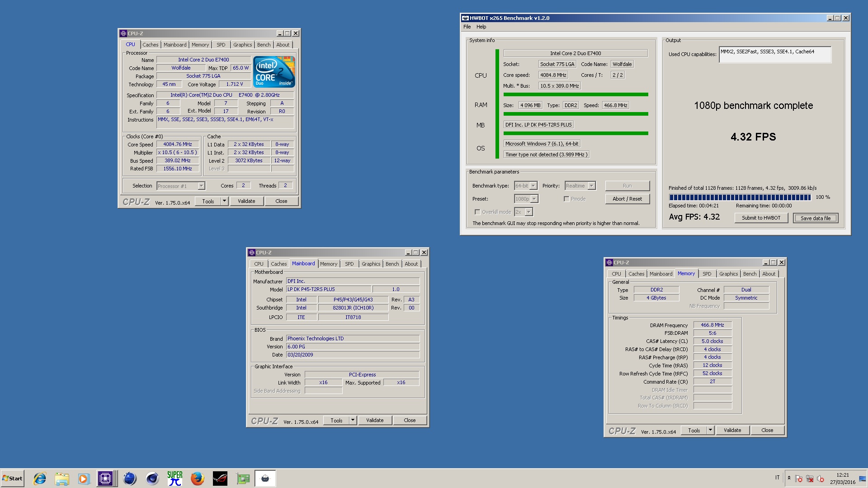The image size is (868, 488).
Task: Click the Core Speed 4084.76 MHz field
Action: coord(178,144)
